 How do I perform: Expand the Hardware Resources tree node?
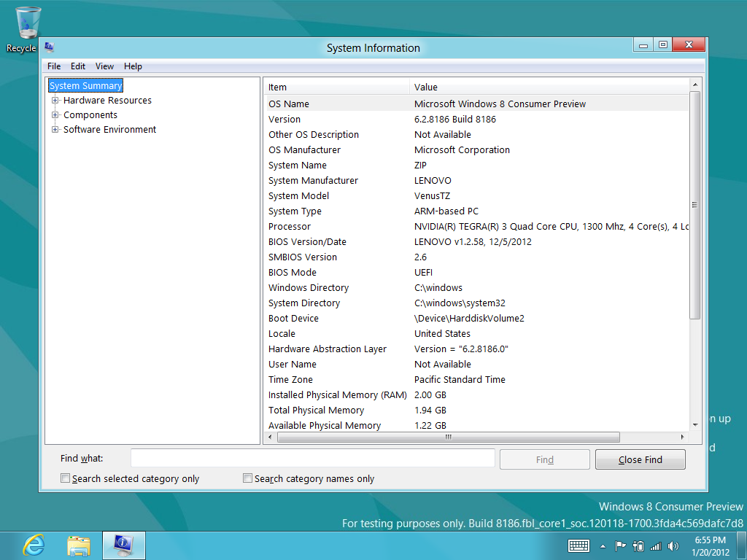[x=55, y=101]
